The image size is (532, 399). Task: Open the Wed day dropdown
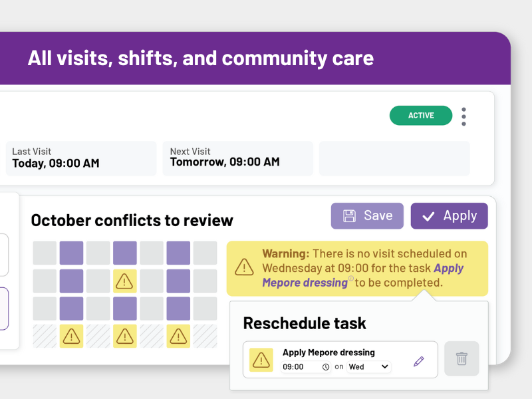(x=369, y=366)
